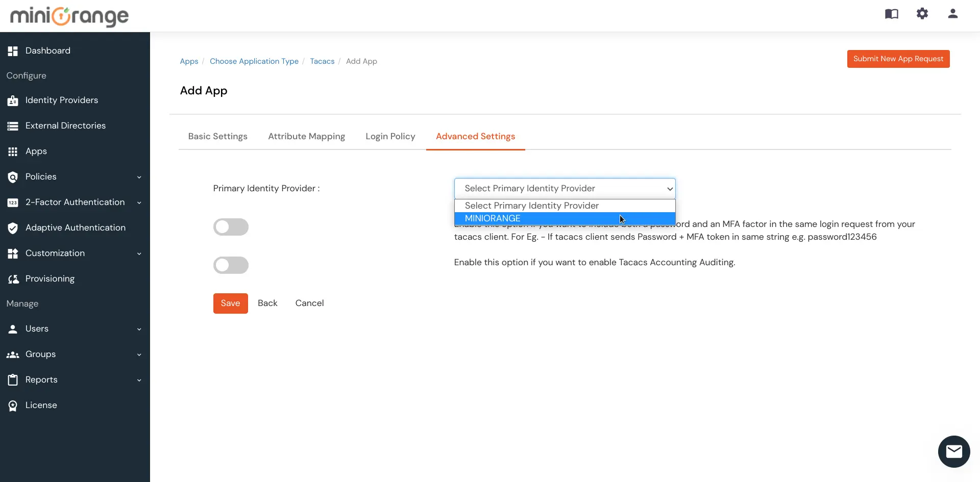
Task: Enable the password and MFA toggle
Action: (231, 227)
